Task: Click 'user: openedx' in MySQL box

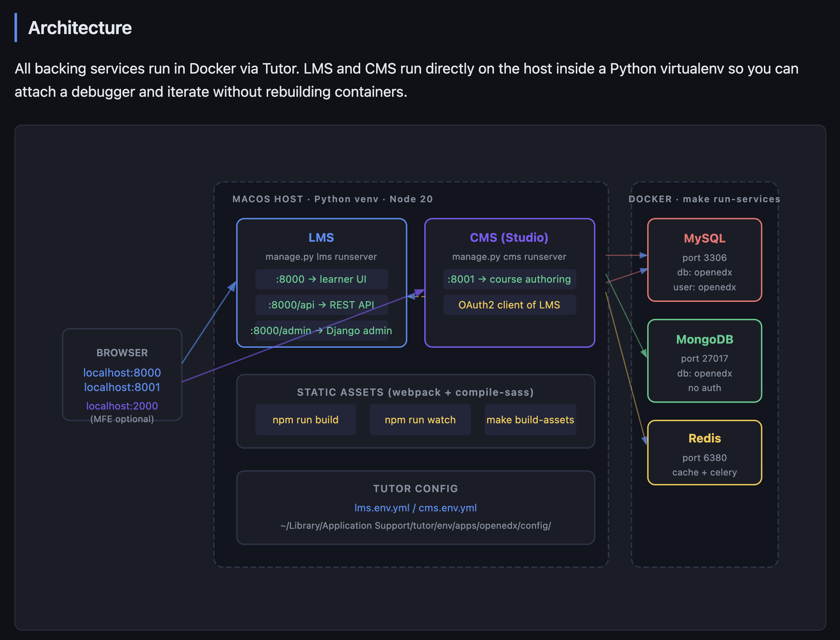Action: (704, 287)
